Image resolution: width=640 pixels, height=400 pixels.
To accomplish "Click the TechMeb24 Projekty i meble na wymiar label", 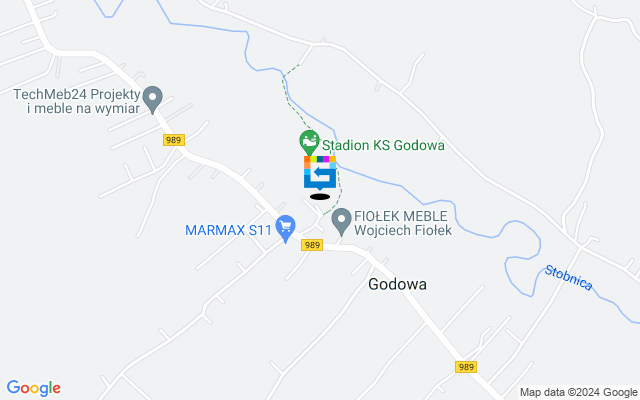I will [x=77, y=101].
